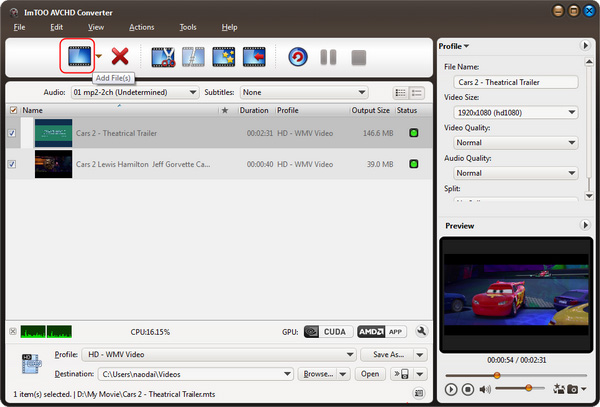Open the wrench settings icon near GPU

tap(421, 331)
